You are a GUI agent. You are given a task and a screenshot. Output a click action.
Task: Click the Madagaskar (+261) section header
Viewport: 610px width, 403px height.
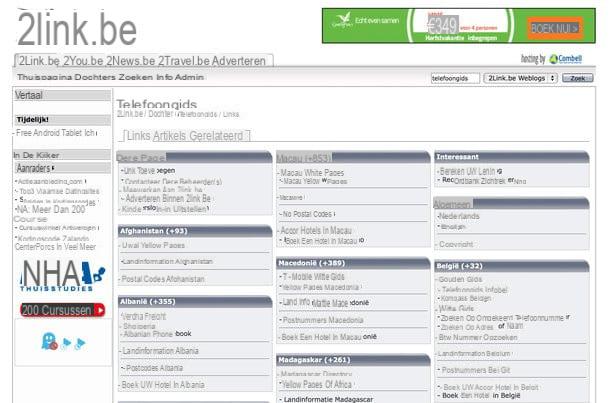click(353, 360)
